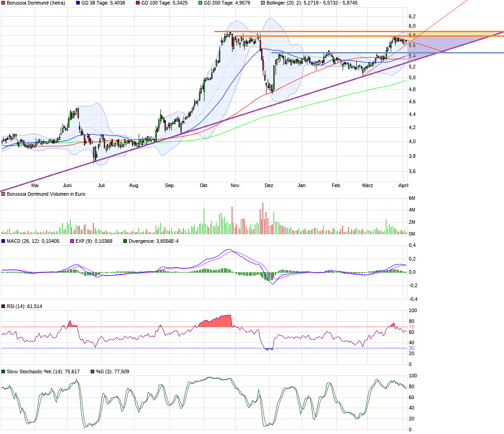Viewport: 504px width, 434px height.
Task: Click the 2M volume axis value
Action: click(x=412, y=222)
